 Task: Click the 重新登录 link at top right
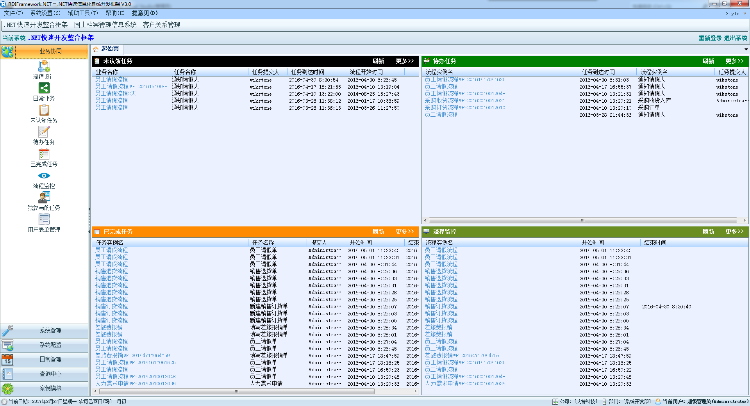point(710,38)
